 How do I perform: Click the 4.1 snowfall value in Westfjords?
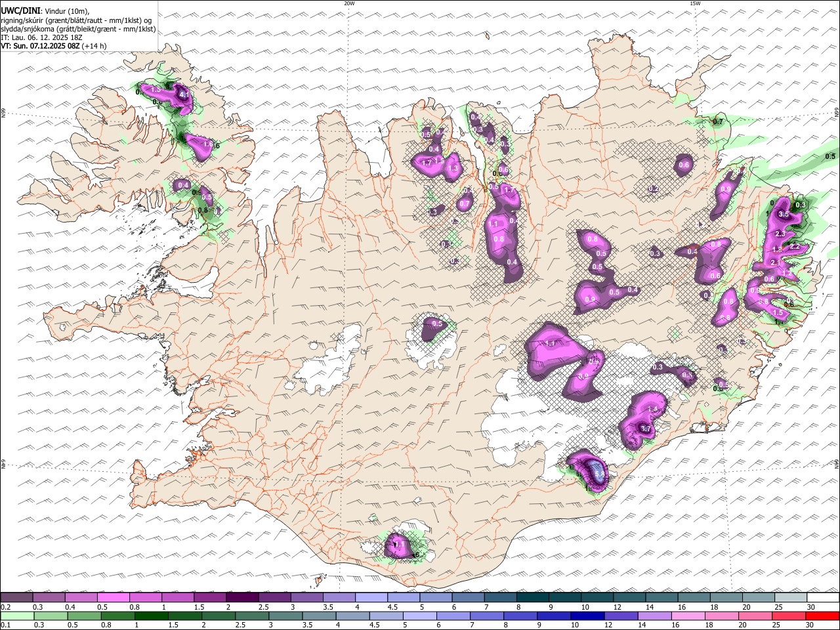(x=184, y=95)
